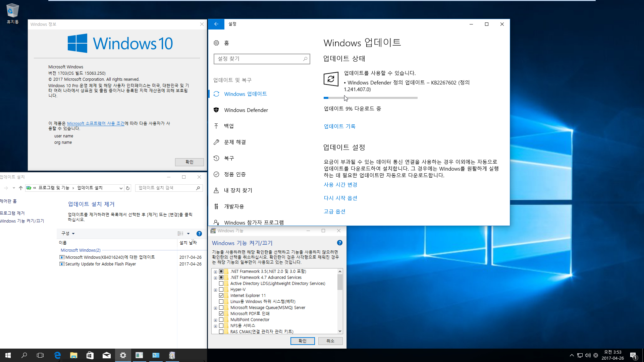Click 확인 button in Windows 정보 dialog
This screenshot has width=644, height=362.
pyautogui.click(x=190, y=162)
